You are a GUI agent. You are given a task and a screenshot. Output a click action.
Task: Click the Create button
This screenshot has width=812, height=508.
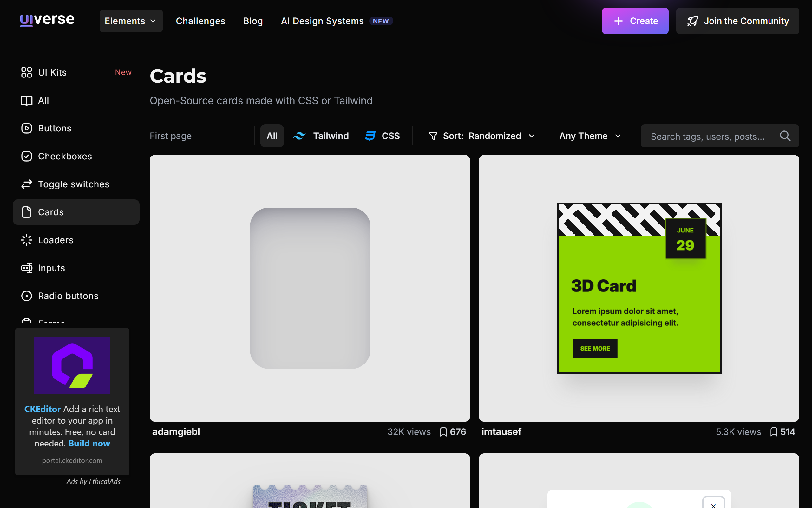(x=635, y=21)
